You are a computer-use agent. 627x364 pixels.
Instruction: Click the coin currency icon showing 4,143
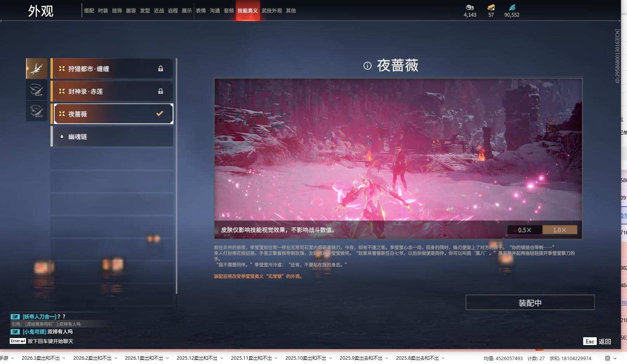pos(470,7)
